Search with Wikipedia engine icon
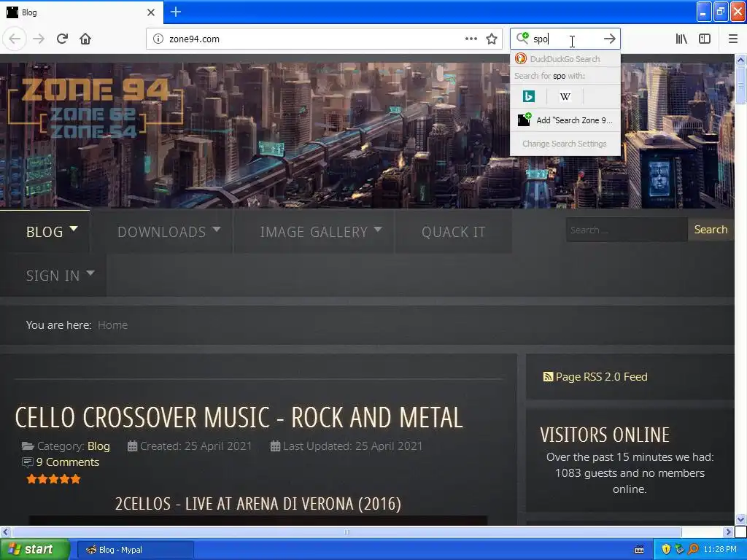The width and height of the screenshot is (747, 560). [565, 96]
